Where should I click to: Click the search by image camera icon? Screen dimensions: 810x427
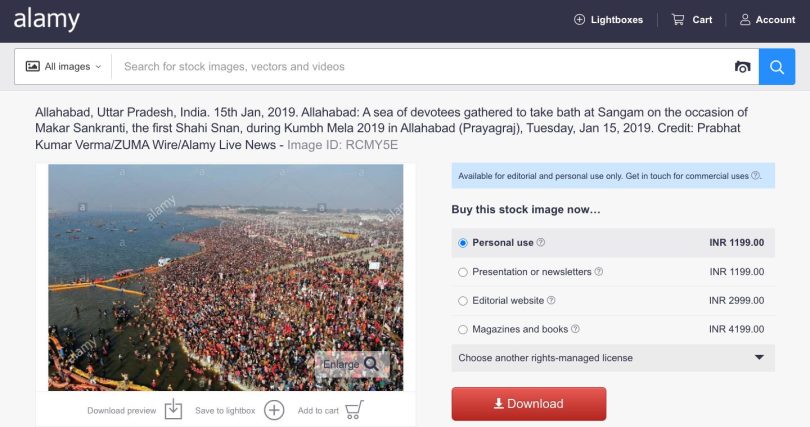(742, 67)
